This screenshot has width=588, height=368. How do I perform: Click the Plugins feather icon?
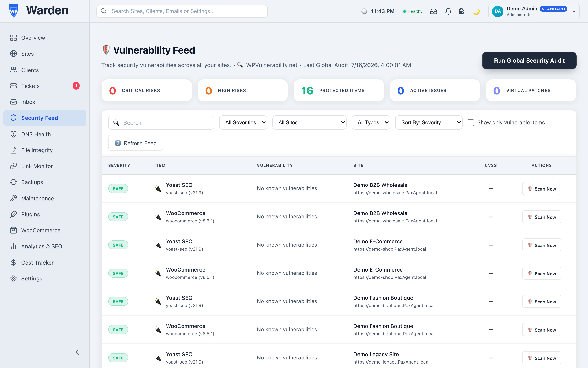tap(13, 214)
